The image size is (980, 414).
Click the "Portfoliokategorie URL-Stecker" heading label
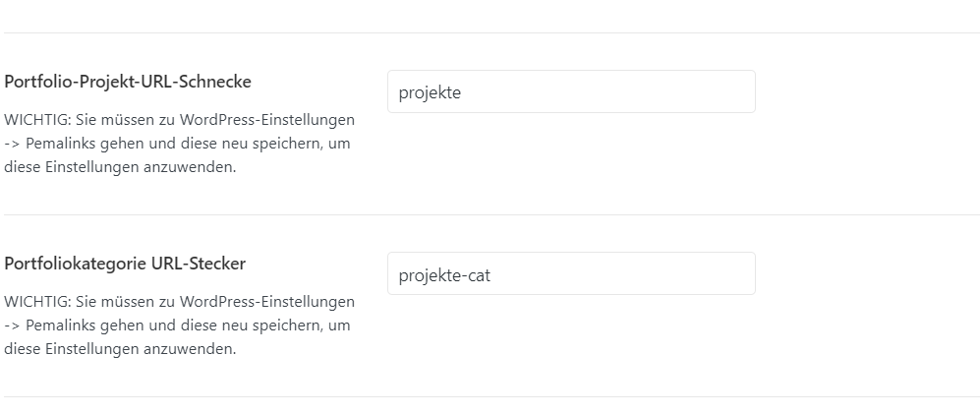[x=125, y=264]
